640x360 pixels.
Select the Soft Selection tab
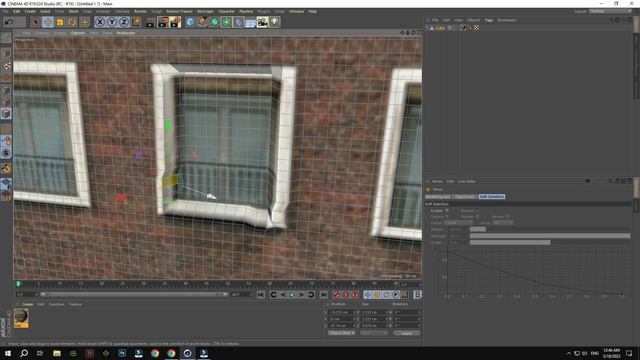click(x=492, y=197)
